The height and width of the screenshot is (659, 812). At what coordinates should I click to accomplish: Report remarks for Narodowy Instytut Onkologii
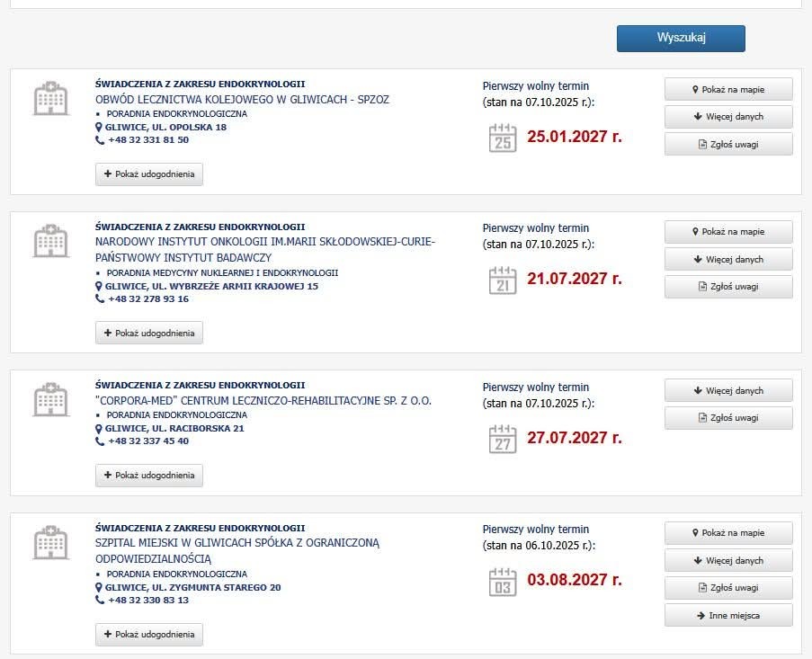[728, 287]
